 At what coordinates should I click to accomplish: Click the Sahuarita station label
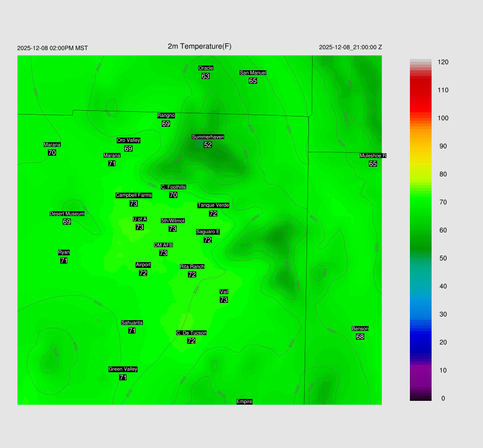[x=132, y=323]
